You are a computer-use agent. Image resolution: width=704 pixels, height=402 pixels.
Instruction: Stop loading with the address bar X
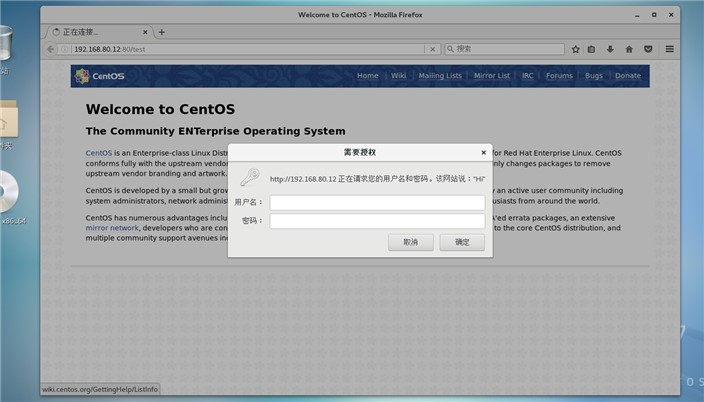click(x=432, y=49)
